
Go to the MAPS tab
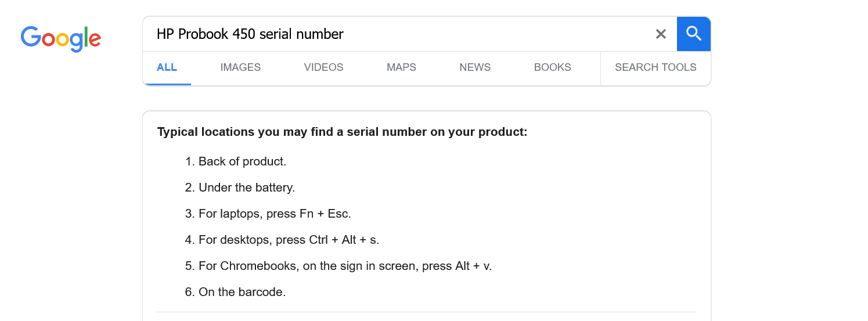pos(401,67)
